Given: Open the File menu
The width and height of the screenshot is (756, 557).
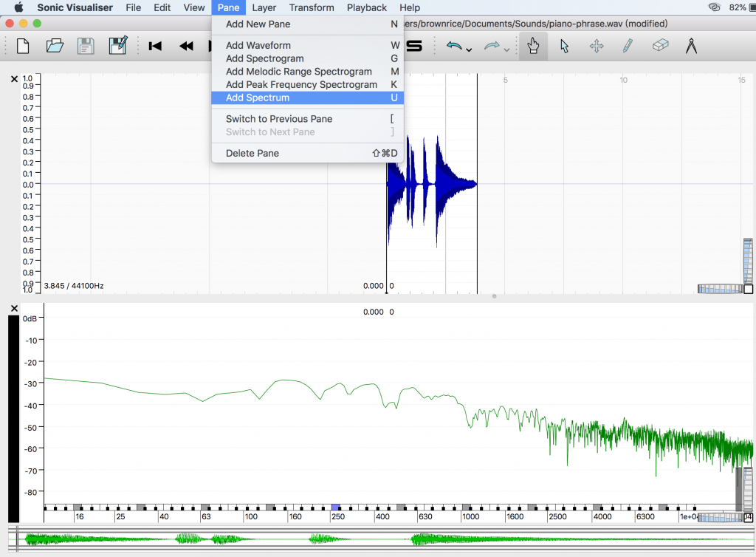Looking at the screenshot, I should [133, 7].
